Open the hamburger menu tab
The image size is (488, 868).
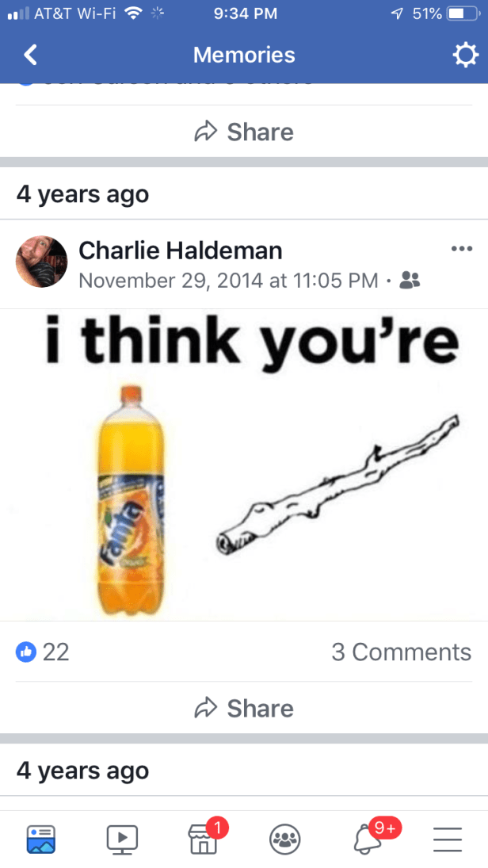(x=447, y=839)
